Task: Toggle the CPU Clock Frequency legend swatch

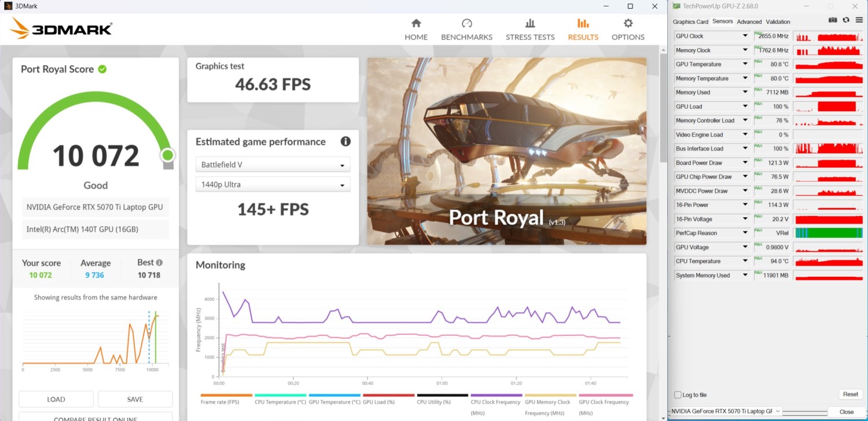Action: (496, 396)
